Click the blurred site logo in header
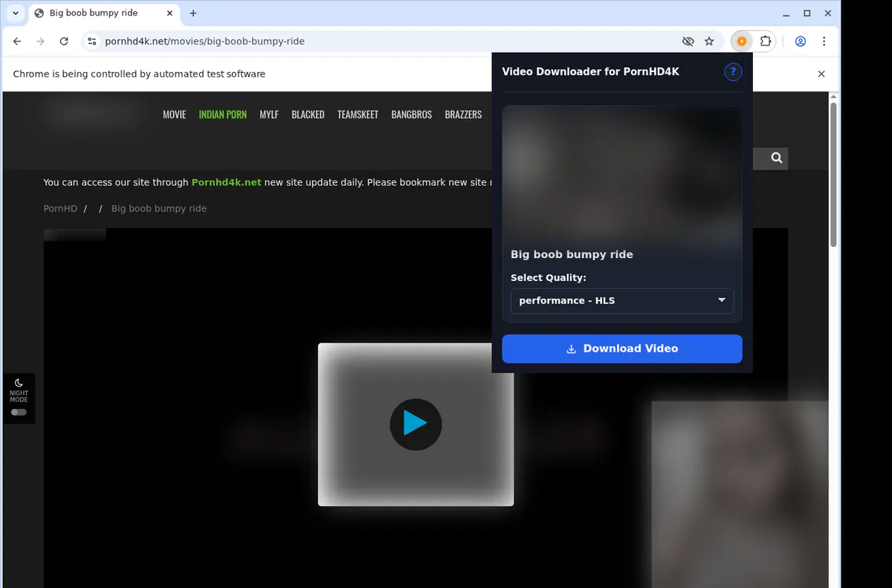Viewport: 892px width, 588px height. coord(93,114)
